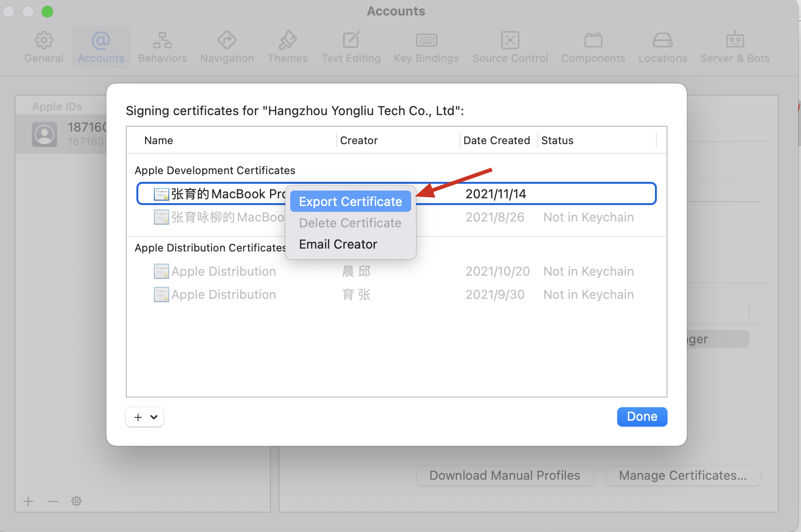Click certificate icon of 张育的MacBook Pro row
This screenshot has height=532, width=801.
click(x=162, y=194)
